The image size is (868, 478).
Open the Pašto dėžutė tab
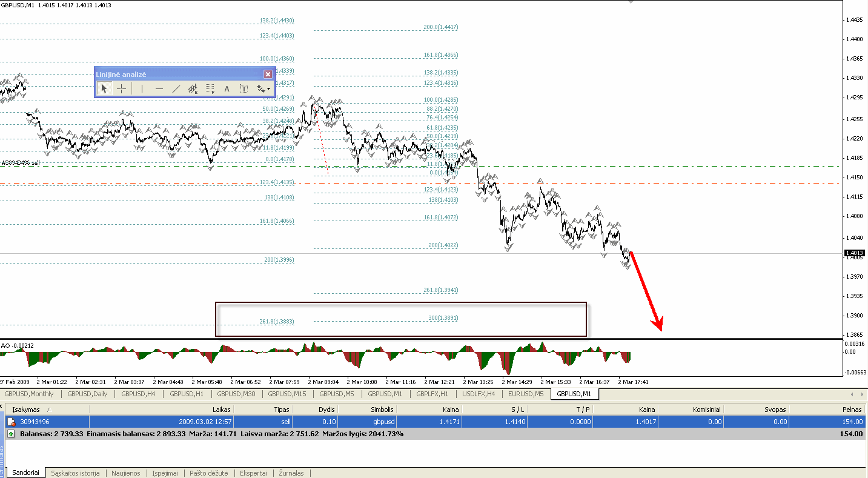(208, 473)
